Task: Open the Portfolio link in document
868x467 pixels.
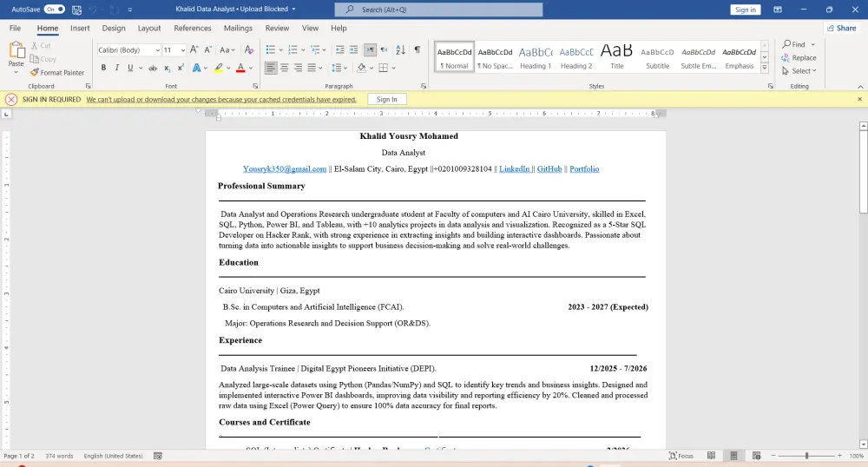Action: pyautogui.click(x=584, y=168)
